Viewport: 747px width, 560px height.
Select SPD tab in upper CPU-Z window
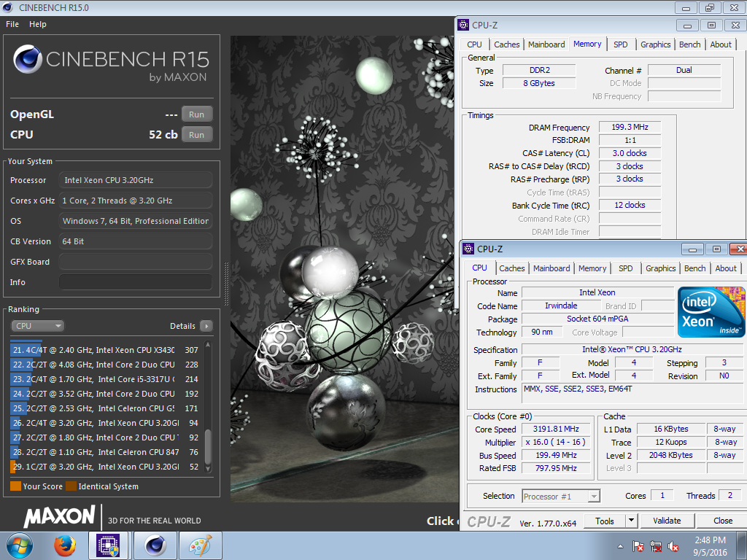tap(620, 44)
